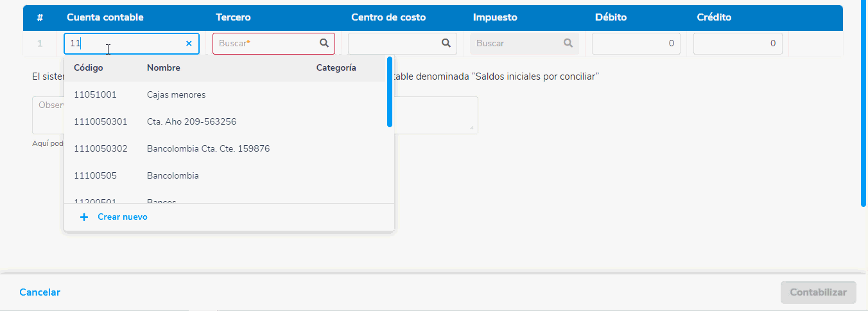Click Crear nuevo link in dropdown
This screenshot has height=311, width=868.
122,217
